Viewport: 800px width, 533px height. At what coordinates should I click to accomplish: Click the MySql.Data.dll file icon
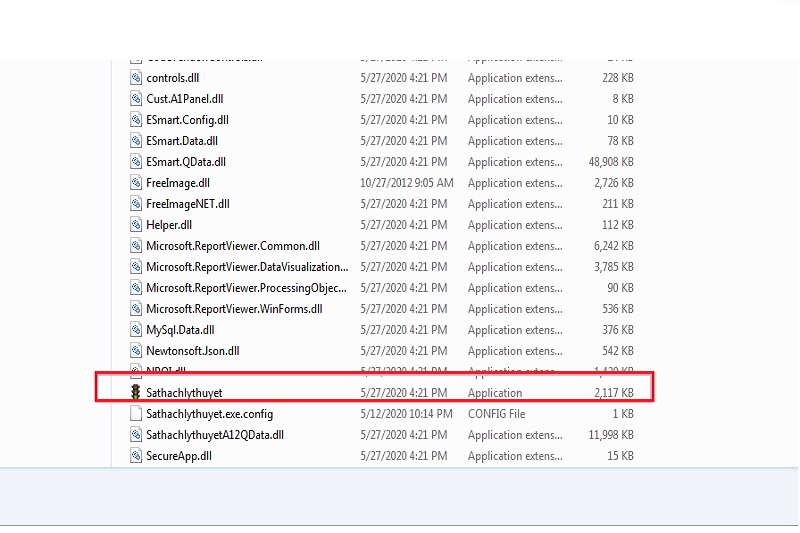pyautogui.click(x=137, y=330)
